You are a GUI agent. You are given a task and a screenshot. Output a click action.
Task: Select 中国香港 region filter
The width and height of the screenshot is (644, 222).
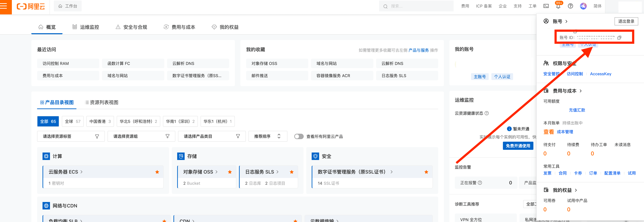click(x=100, y=121)
